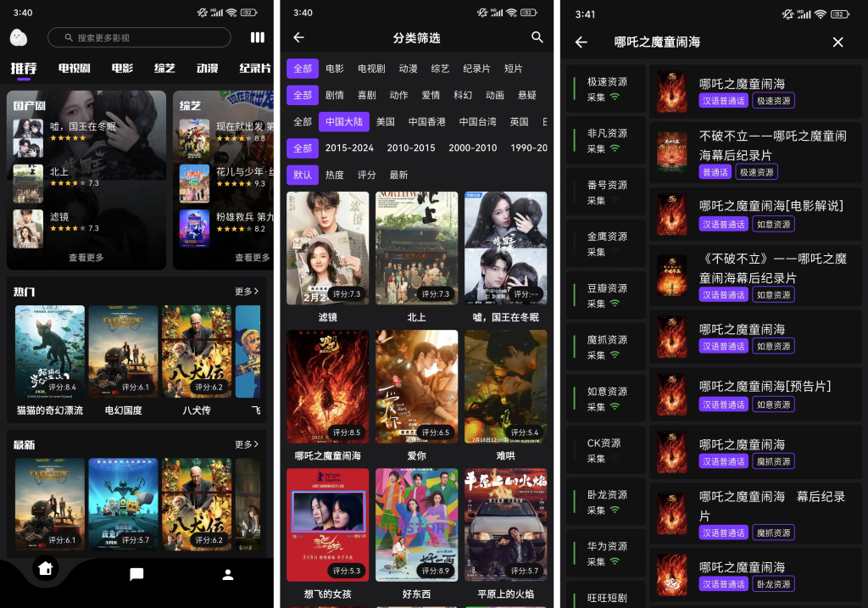The height and width of the screenshot is (608, 868).
Task: Go back from the 哪吒之魔童闹海 source screen
Action: point(581,42)
